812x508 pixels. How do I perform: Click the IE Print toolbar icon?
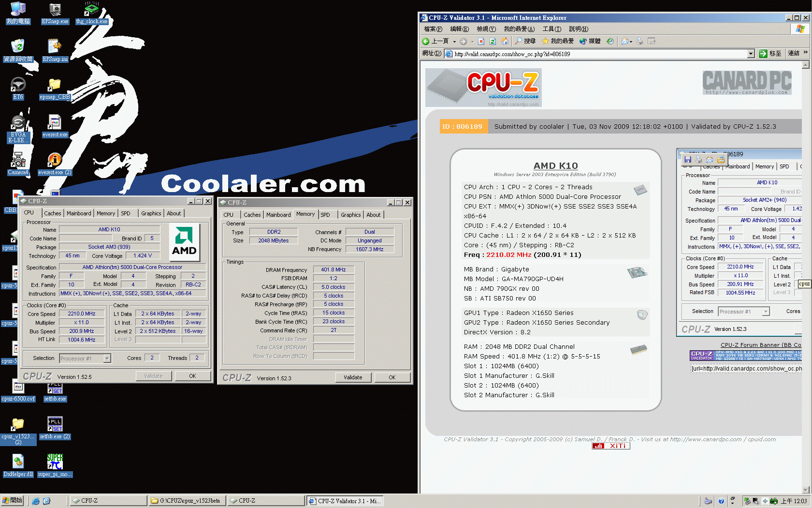pyautogui.click(x=639, y=41)
